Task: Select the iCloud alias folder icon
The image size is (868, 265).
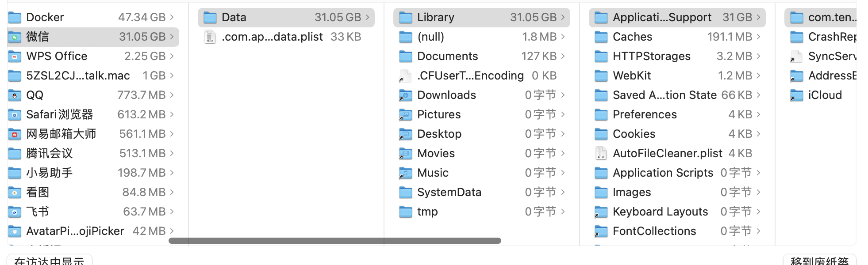Action: (797, 95)
